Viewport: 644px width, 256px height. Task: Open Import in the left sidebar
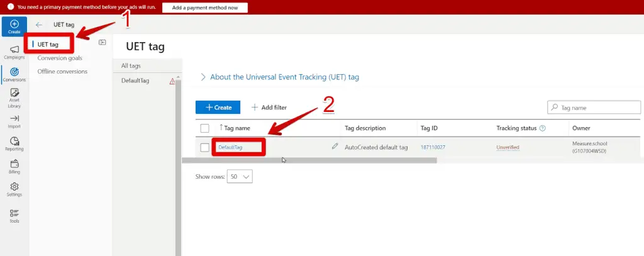pos(14,121)
